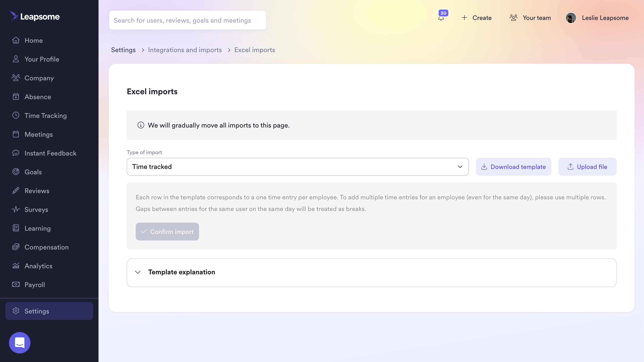Click the dropdown arrow of Time tracked

point(460,167)
